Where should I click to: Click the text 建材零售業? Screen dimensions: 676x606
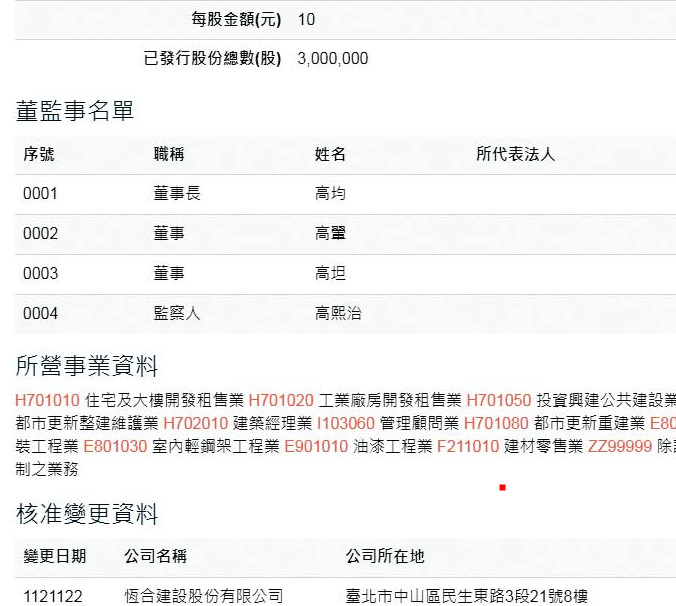pyautogui.click(x=543, y=446)
